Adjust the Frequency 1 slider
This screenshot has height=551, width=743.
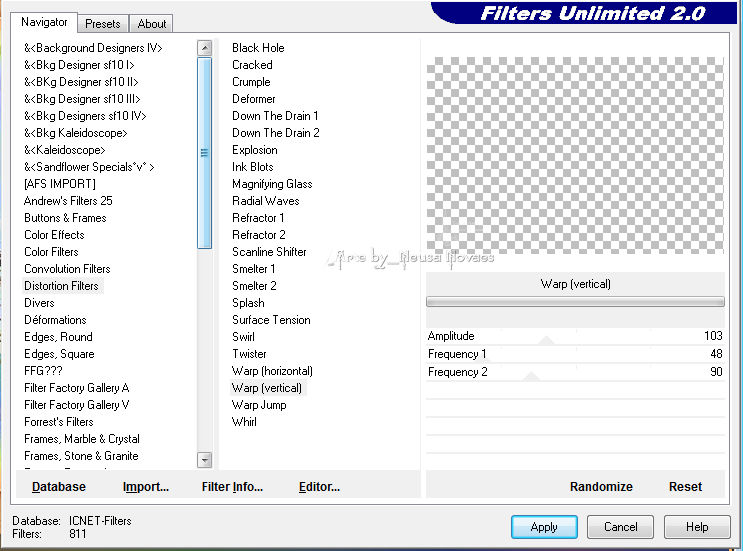(x=575, y=354)
